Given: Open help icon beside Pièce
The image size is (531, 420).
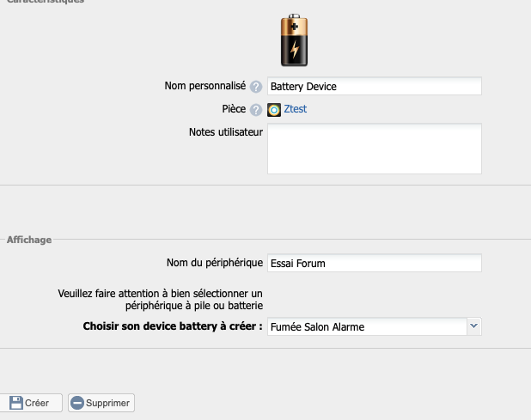Looking at the screenshot, I should [x=255, y=110].
